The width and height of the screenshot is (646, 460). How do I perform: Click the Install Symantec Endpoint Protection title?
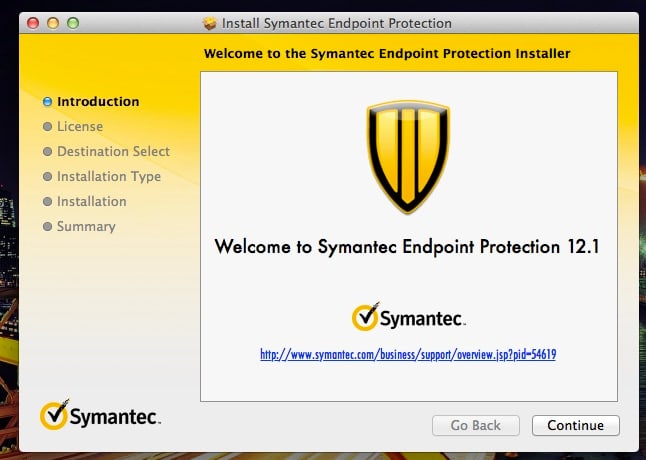pyautogui.click(x=337, y=23)
